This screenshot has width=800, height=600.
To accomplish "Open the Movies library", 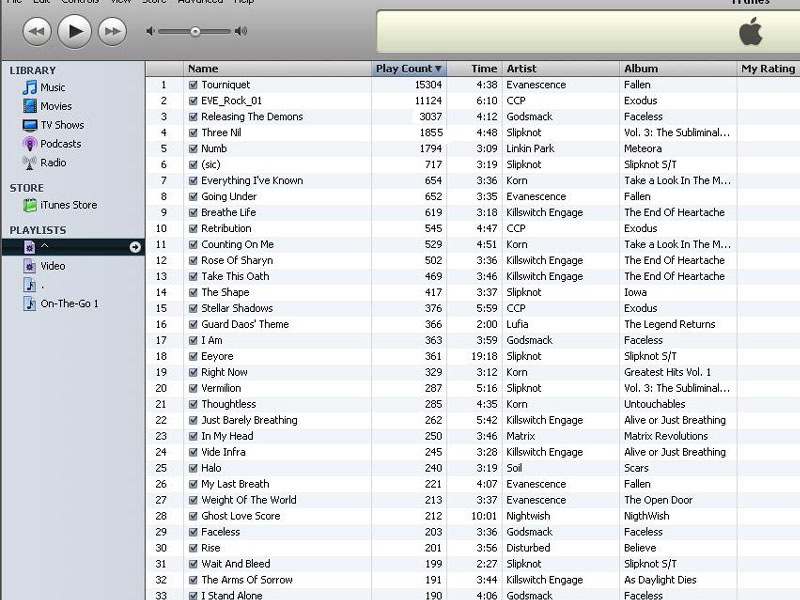I will pos(47,106).
